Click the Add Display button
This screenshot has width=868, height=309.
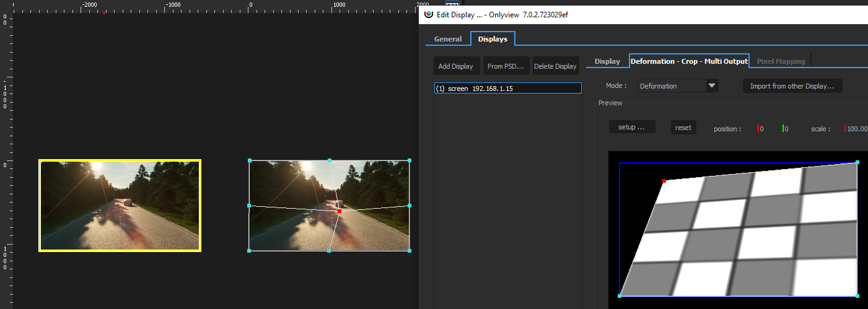455,66
